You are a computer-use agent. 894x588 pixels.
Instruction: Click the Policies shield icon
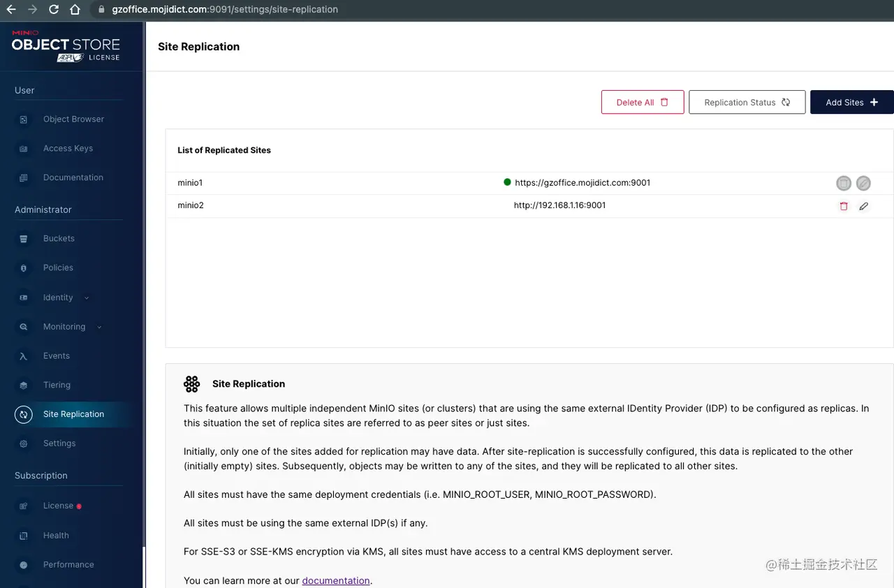[24, 268]
